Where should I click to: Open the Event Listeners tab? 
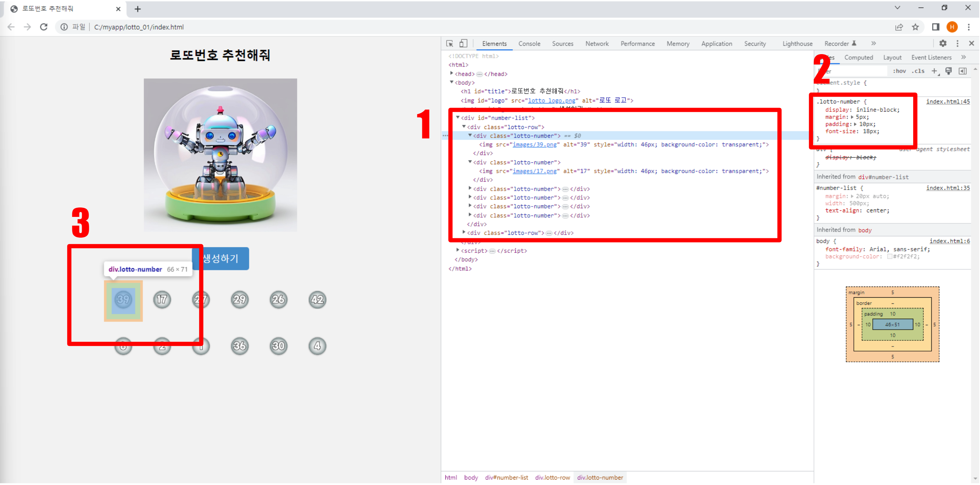[x=931, y=57]
